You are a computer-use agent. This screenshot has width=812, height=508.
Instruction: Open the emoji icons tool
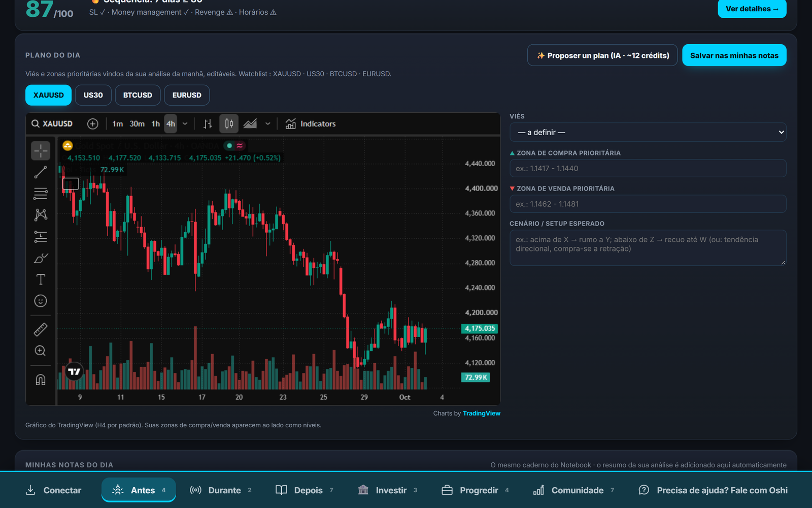coord(41,301)
